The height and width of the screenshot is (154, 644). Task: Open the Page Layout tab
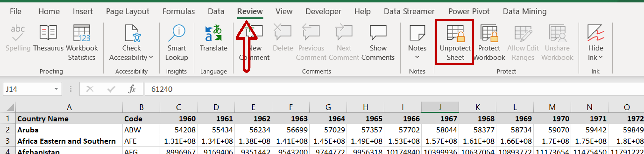(127, 11)
